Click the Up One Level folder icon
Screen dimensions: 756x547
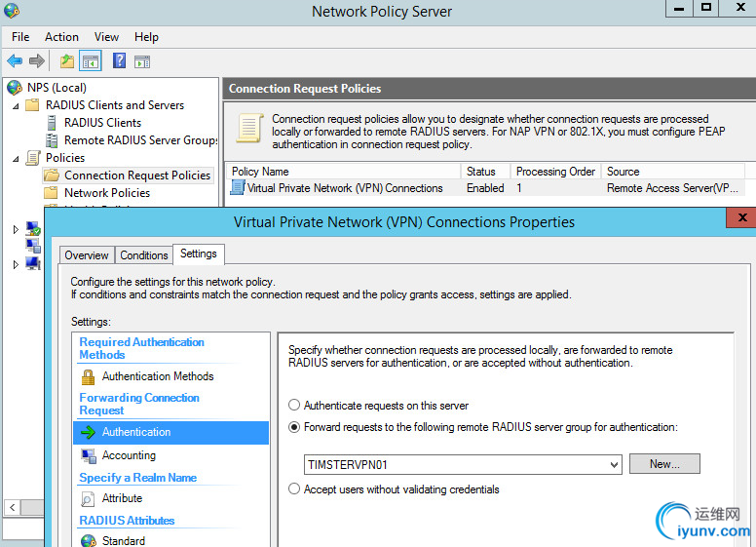tap(67, 61)
